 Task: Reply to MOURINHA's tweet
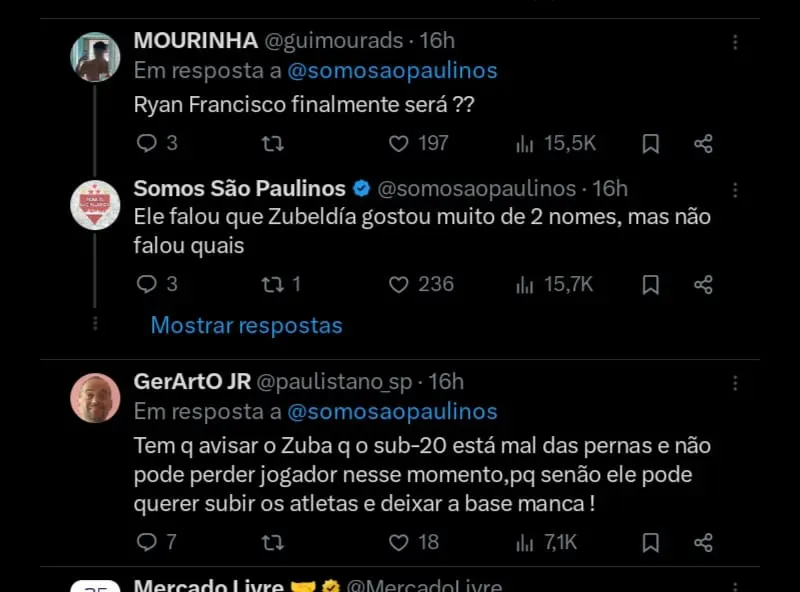point(147,143)
